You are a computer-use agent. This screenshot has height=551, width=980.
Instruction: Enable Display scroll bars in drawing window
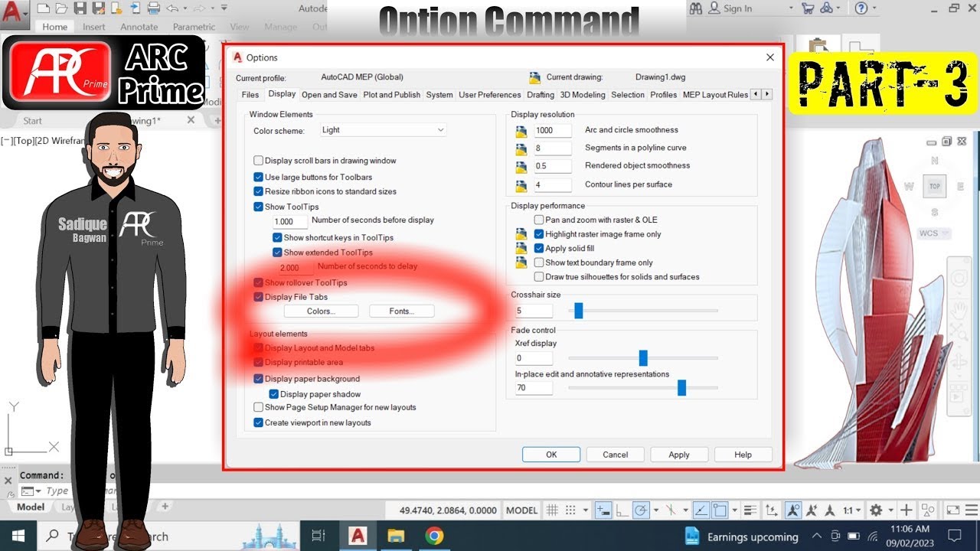coord(259,161)
